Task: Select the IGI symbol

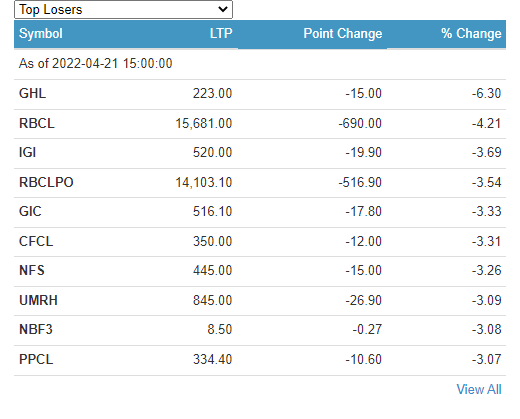Action: 27,152
